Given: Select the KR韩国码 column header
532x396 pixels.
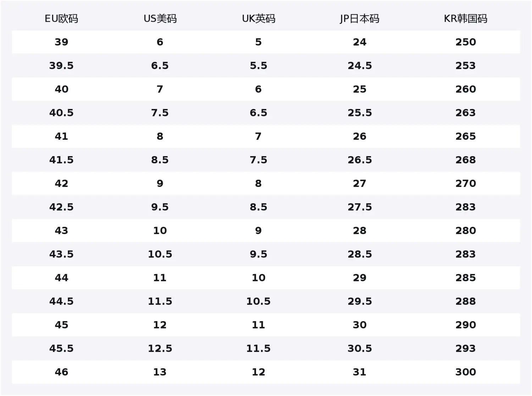Looking at the screenshot, I should click(x=465, y=18).
